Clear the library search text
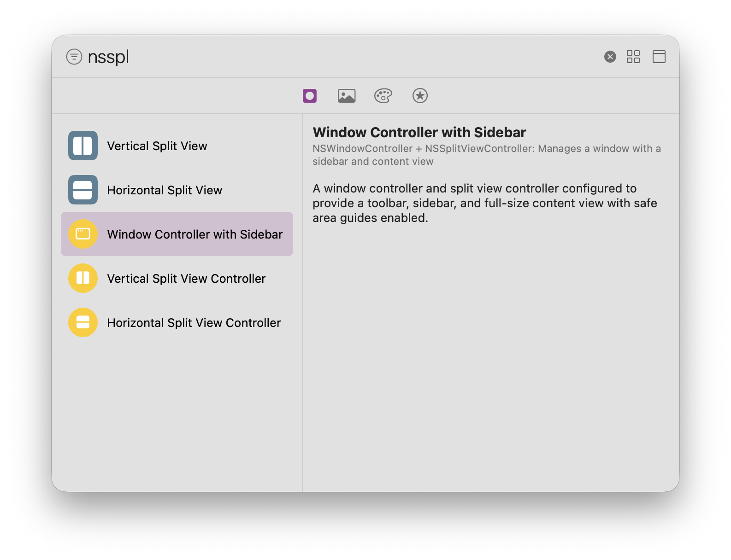Screen dimensions: 731x560 pyautogui.click(x=610, y=57)
